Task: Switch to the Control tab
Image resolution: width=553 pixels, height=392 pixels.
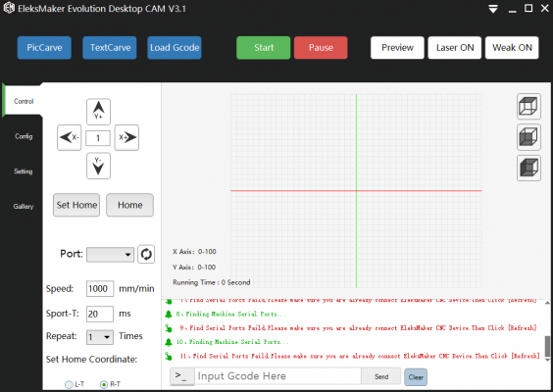Action: click(x=24, y=101)
